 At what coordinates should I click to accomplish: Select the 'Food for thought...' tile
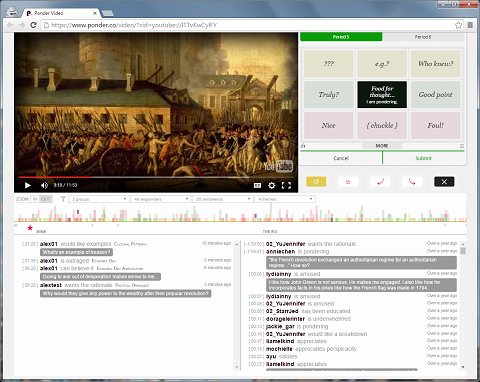tap(382, 94)
